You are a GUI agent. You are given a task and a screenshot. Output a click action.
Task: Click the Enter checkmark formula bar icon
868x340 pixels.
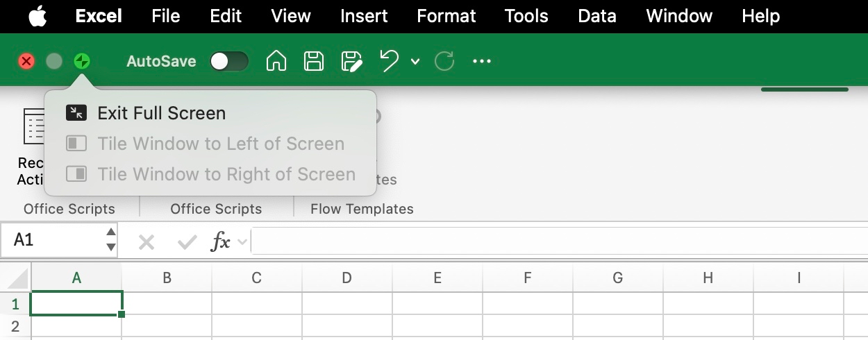(187, 242)
